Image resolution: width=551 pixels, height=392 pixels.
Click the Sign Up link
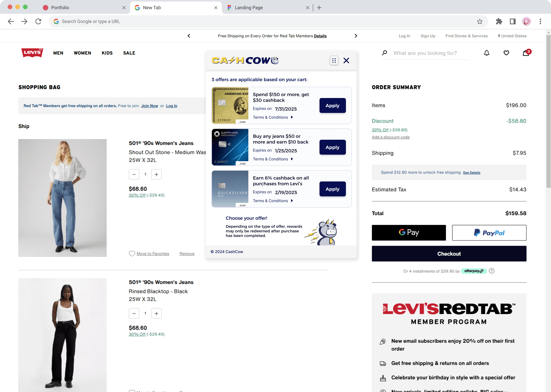pyautogui.click(x=428, y=36)
